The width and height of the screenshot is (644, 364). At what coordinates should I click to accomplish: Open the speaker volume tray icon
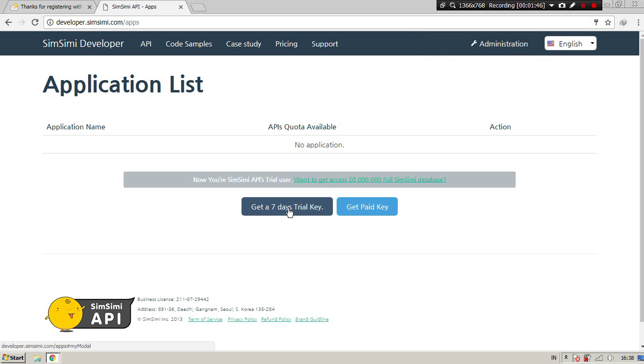click(x=610, y=358)
